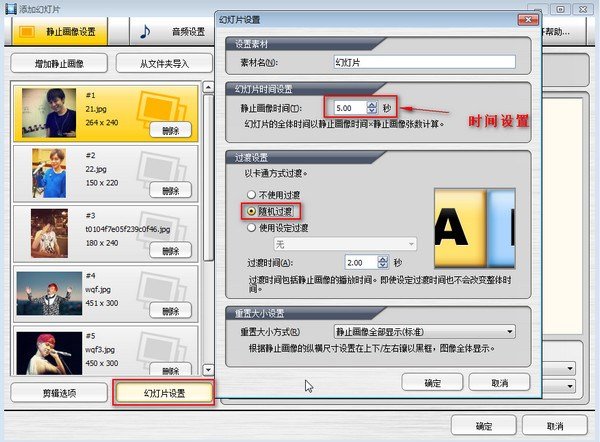Select thumbnail of t0104f7e05f239c0f46.jpg

pos(49,233)
